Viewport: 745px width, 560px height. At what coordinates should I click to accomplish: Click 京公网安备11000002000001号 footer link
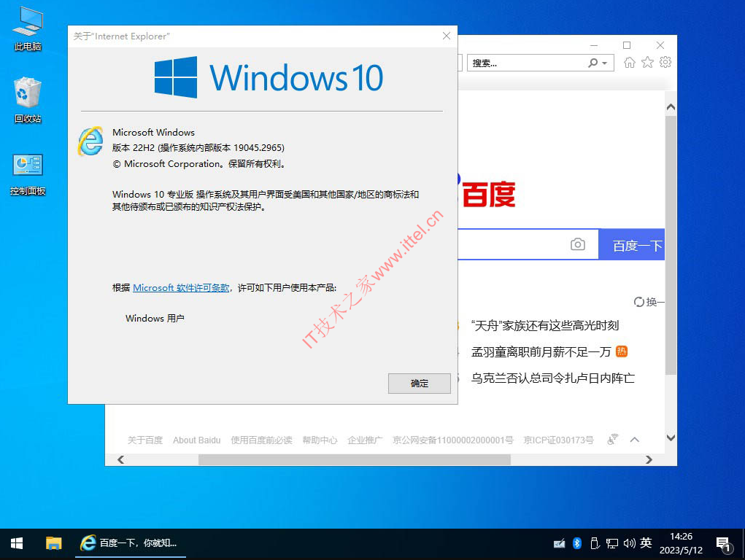click(453, 440)
